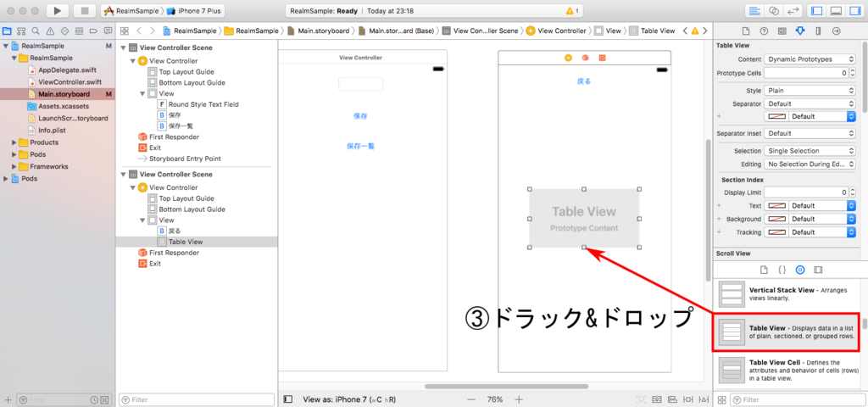Toggle the document outline panel
The image size is (868, 407).
(x=287, y=399)
